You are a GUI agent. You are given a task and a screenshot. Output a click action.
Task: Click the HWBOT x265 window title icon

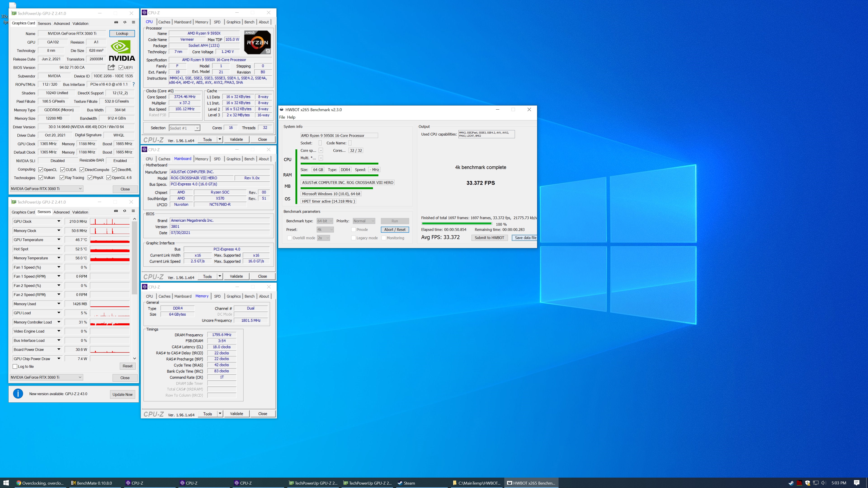click(x=281, y=109)
